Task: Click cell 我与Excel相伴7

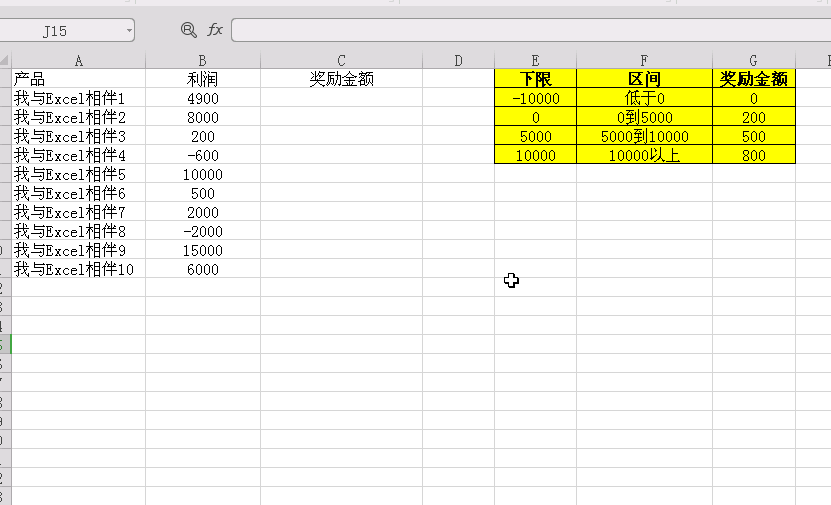Action: (x=78, y=212)
